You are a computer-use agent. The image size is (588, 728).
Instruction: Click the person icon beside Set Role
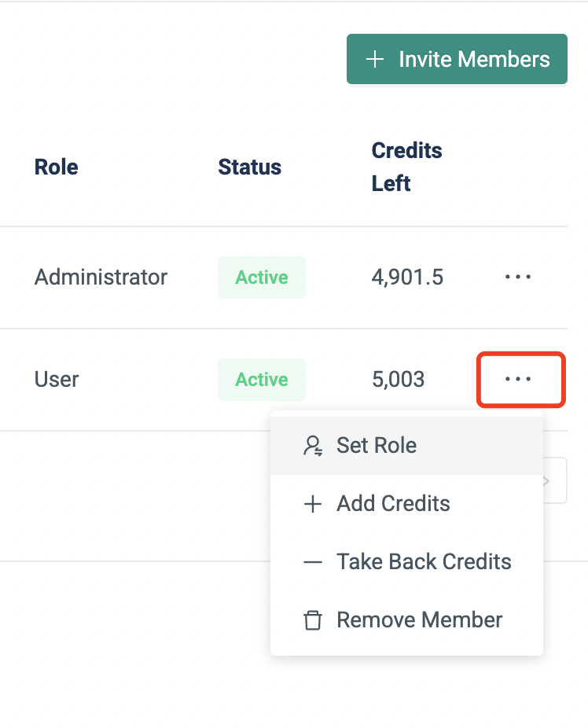tap(312, 446)
